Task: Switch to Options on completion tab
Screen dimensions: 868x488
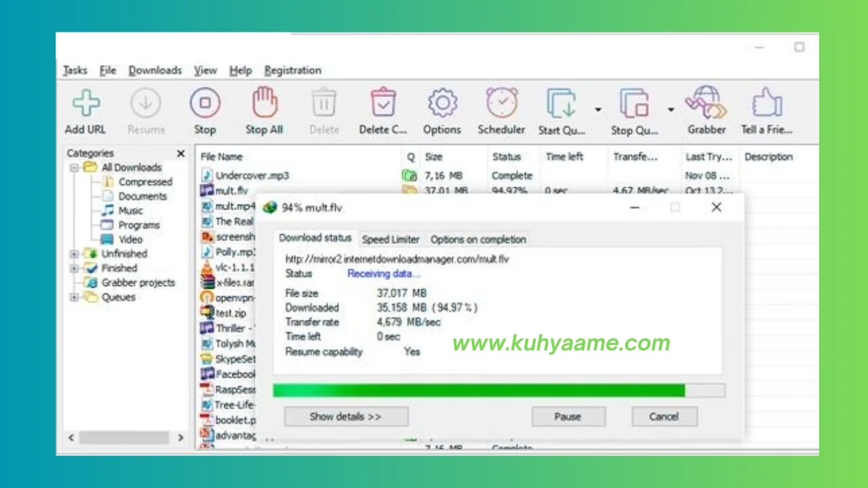Action: [x=478, y=239]
